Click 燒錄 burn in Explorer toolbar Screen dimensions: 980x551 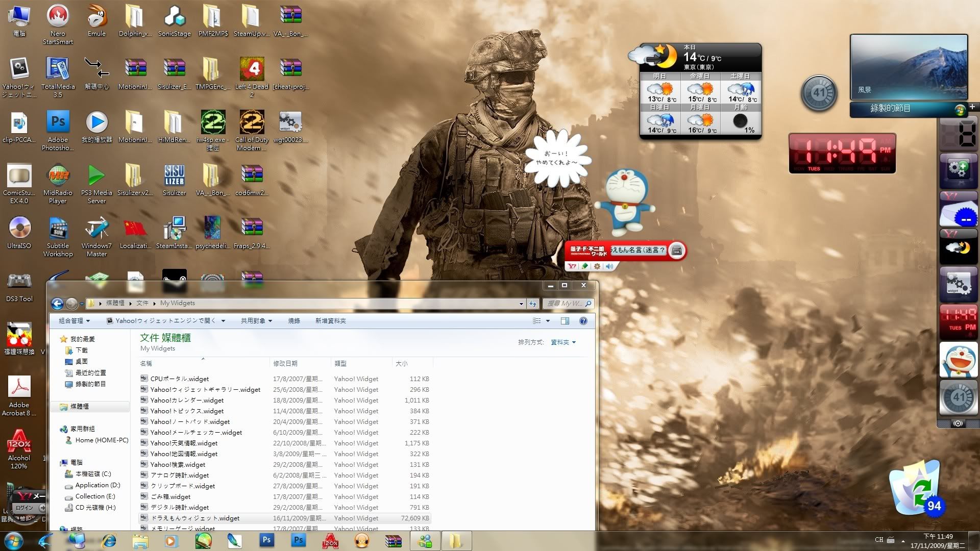point(294,321)
